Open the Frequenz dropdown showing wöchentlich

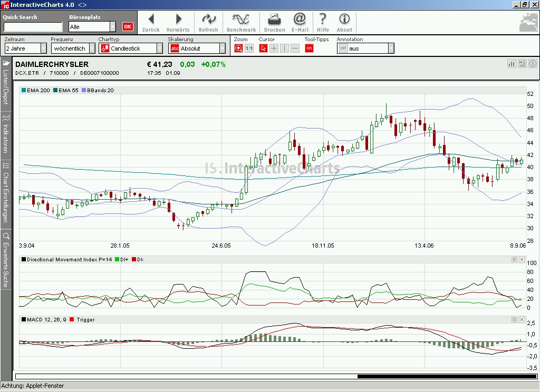point(72,48)
